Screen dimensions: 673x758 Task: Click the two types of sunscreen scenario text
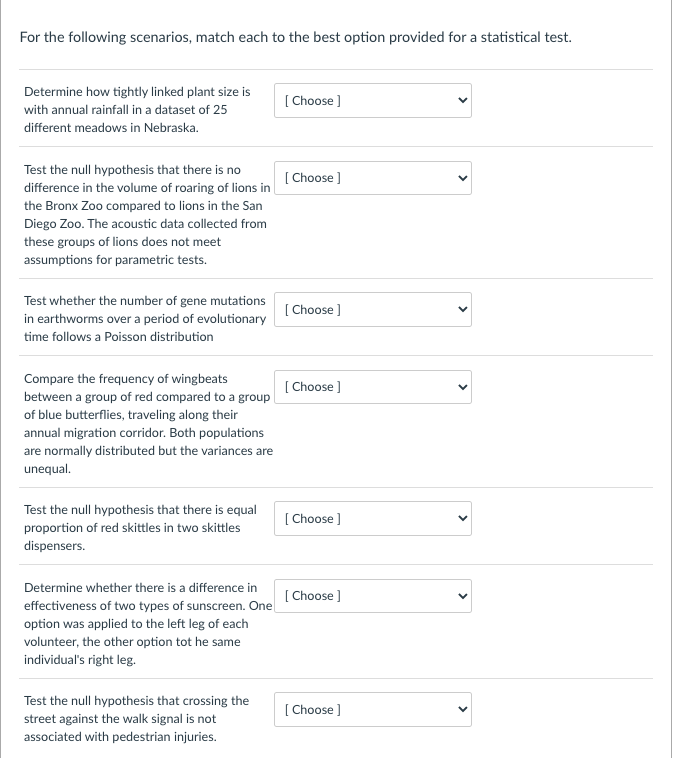148,624
